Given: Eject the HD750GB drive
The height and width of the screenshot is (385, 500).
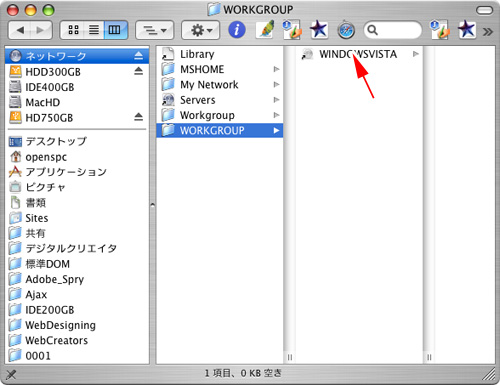Looking at the screenshot, I should pyautogui.click(x=138, y=117).
